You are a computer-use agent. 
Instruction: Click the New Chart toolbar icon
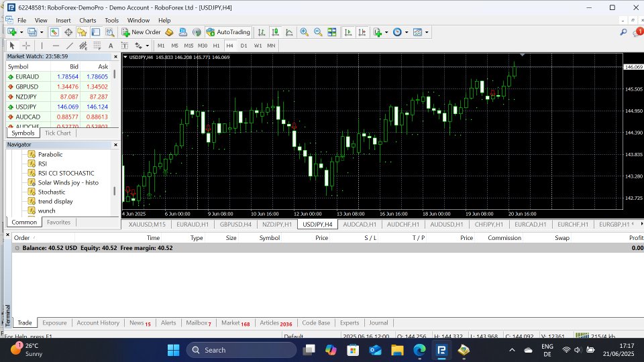pos(11,32)
